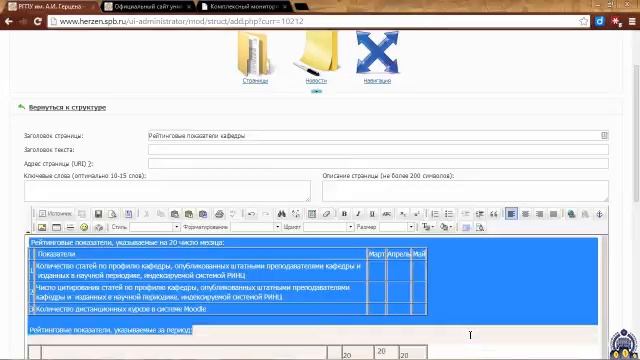The image size is (640, 360).
Task: Open Страницы folder link
Action: [255, 81]
